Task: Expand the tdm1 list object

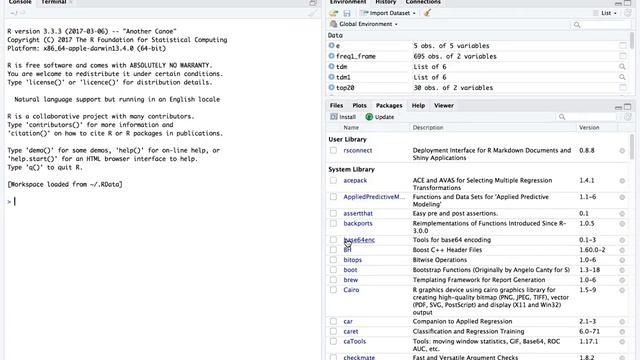Action: [x=331, y=77]
